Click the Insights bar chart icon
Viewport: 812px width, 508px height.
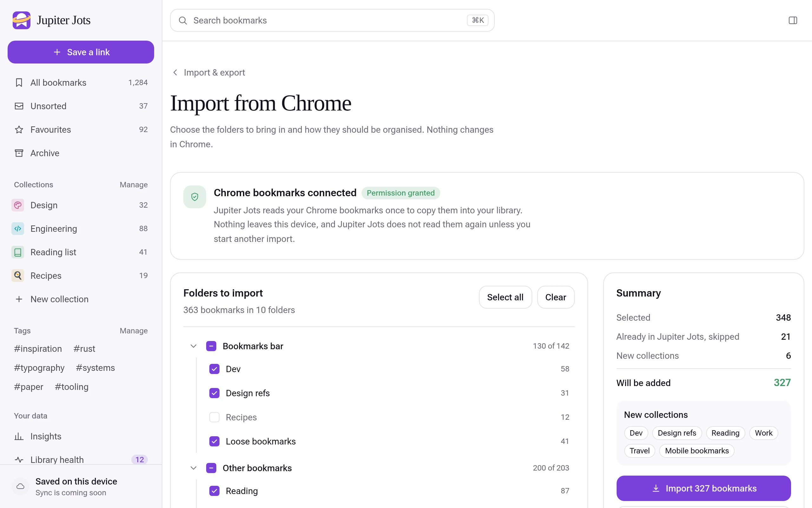click(19, 436)
